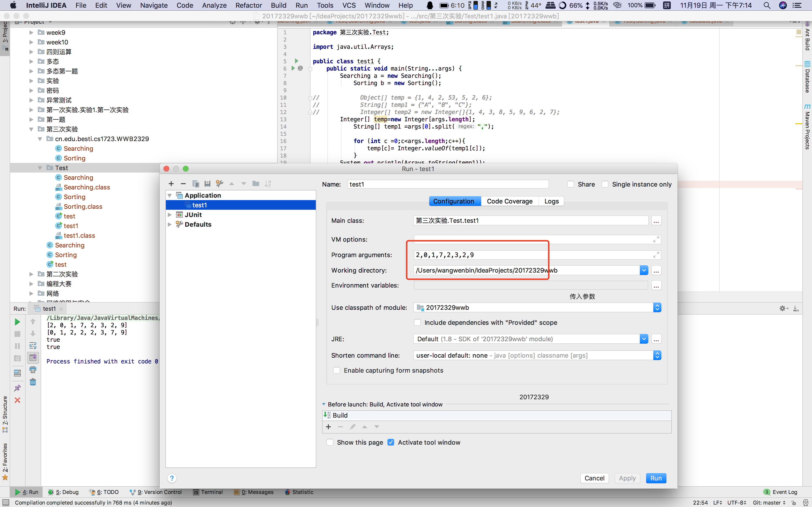Image resolution: width=812 pixels, height=507 pixels.
Task: Create new folder in configurations toolbar
Action: (x=256, y=184)
